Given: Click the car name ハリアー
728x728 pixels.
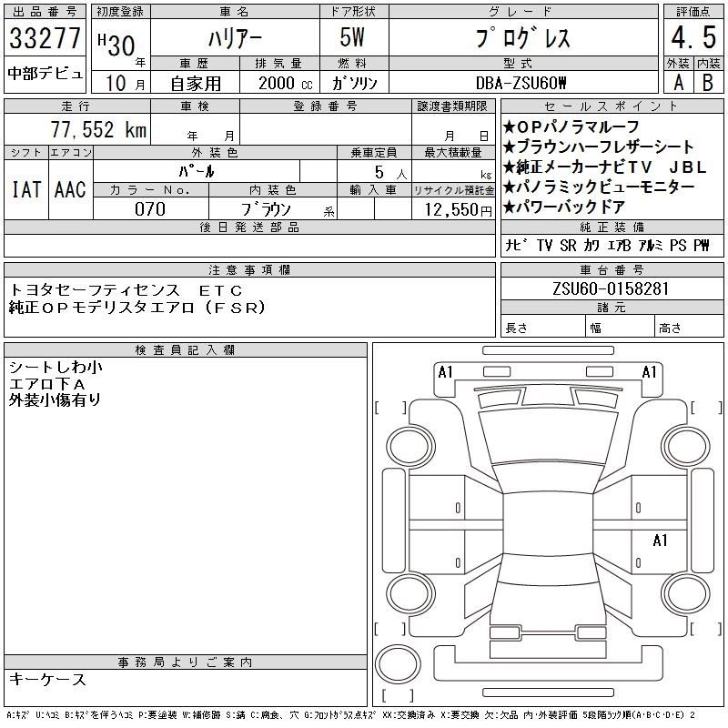Looking at the screenshot, I should [x=235, y=38].
